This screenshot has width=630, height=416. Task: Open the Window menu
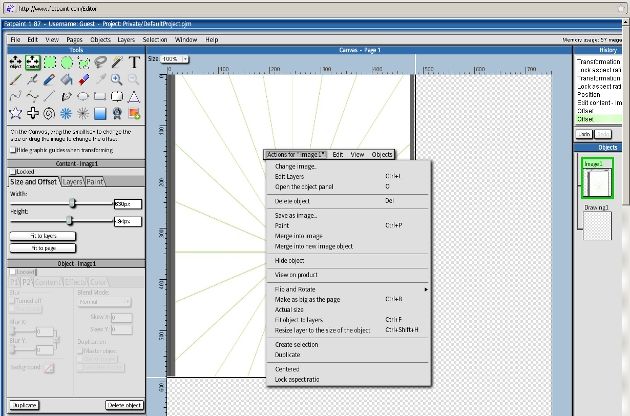186,39
